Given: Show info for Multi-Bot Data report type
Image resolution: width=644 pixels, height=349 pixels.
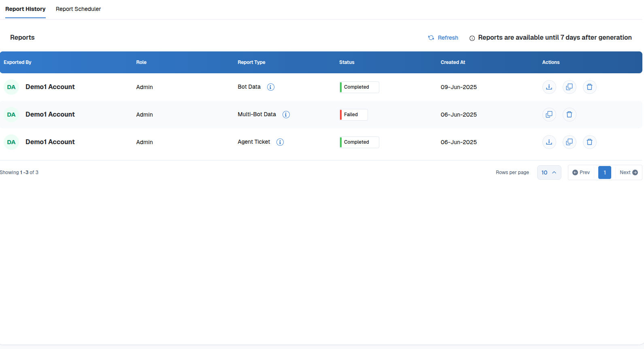Looking at the screenshot, I should click(286, 115).
